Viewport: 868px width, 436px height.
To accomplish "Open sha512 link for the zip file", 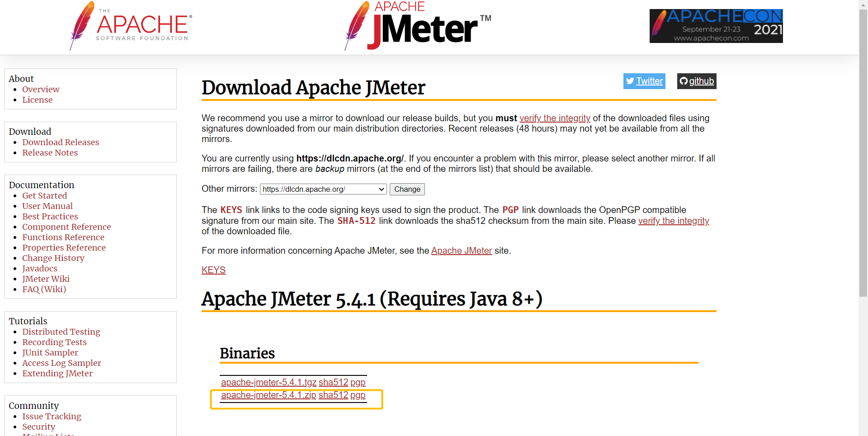I will tap(334, 395).
